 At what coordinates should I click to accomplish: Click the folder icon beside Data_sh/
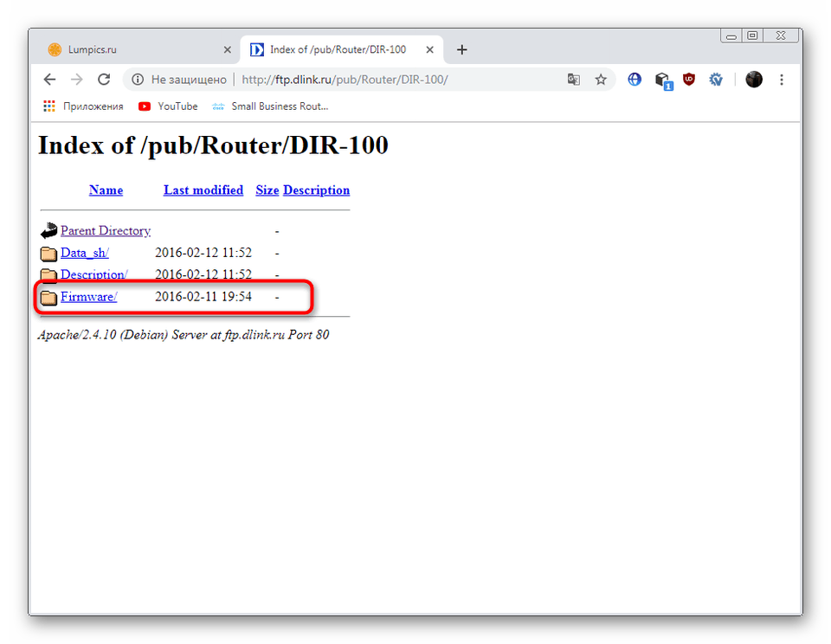click(x=48, y=254)
